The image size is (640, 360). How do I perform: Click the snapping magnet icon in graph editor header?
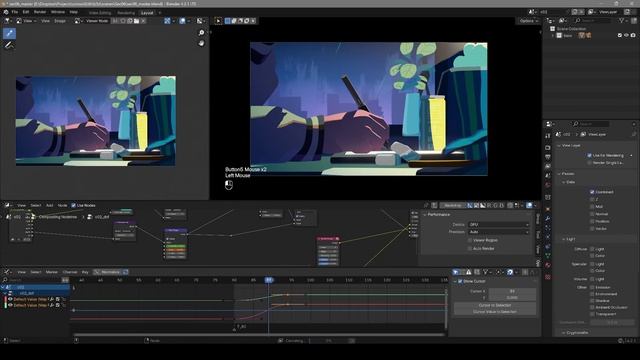pyautogui.click(x=510, y=272)
